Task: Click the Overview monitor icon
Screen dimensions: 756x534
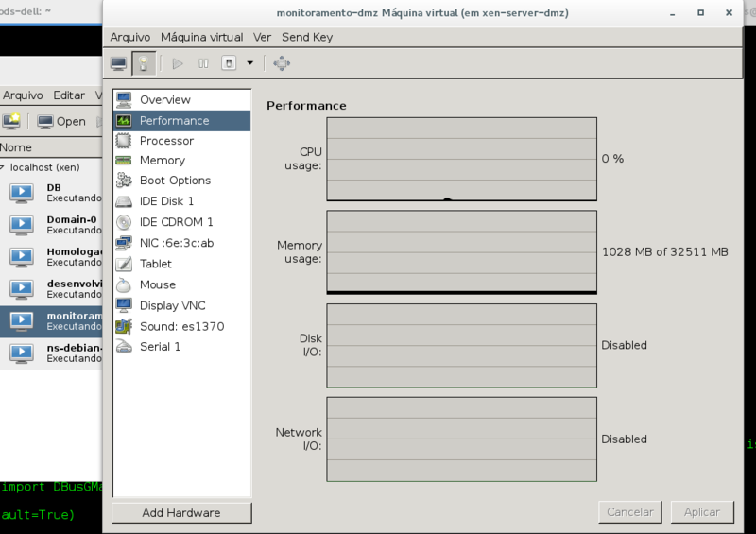Action: click(124, 100)
